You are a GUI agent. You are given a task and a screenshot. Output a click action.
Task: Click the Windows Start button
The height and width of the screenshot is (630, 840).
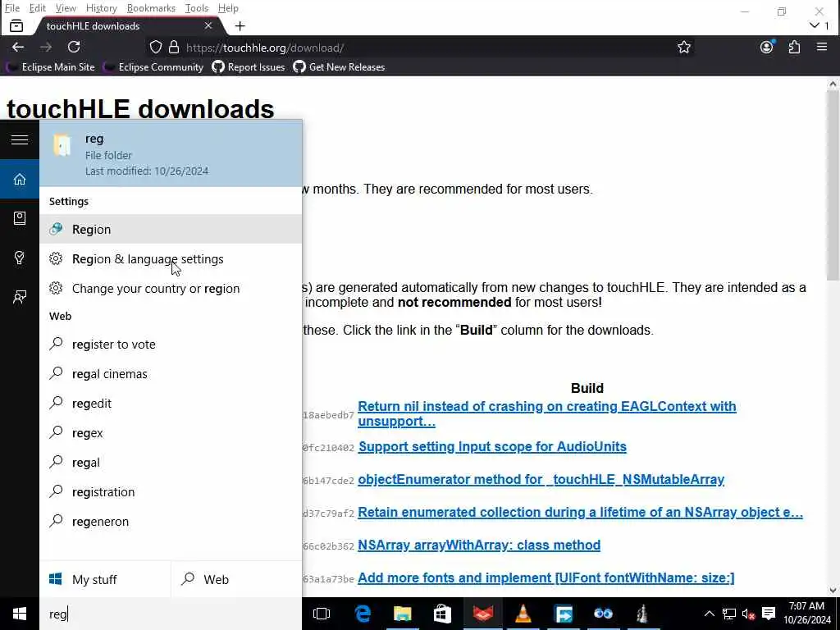(x=20, y=614)
